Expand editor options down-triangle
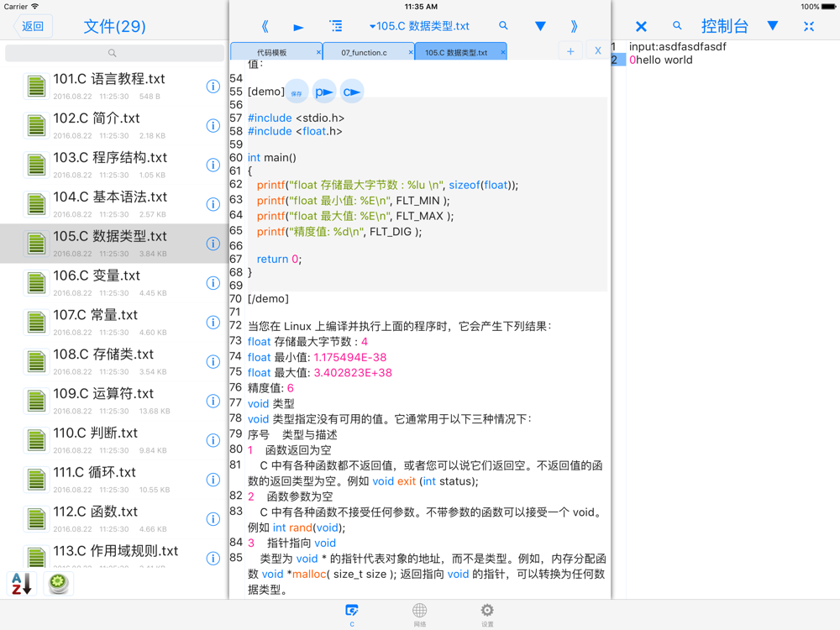 [x=540, y=26]
